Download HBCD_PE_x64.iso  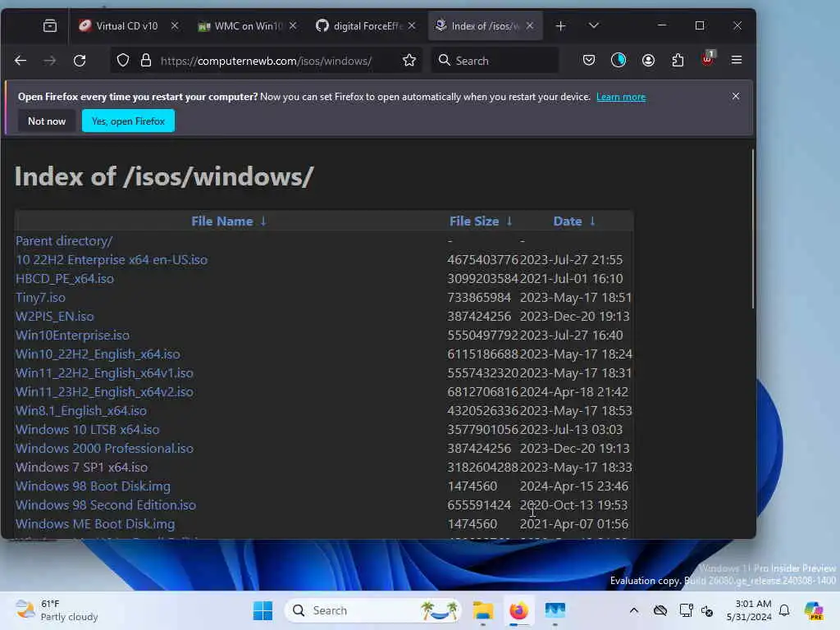[64, 279]
